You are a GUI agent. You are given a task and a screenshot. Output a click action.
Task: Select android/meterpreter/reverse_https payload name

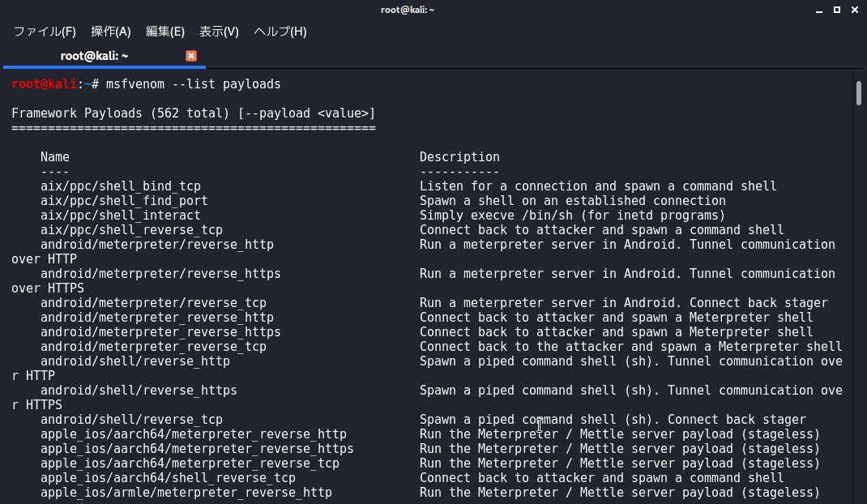point(161,274)
